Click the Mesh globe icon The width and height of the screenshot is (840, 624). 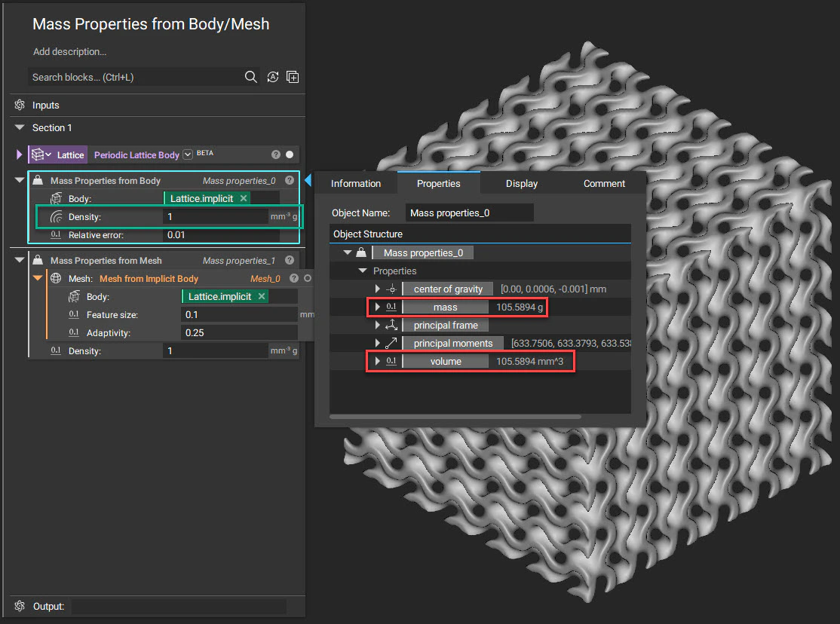56,278
